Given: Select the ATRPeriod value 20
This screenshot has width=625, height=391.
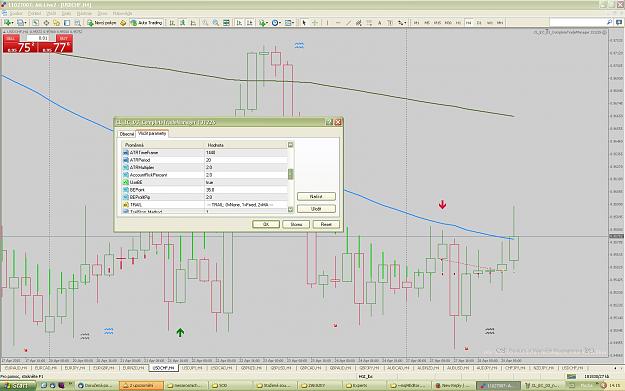Looking at the screenshot, I should click(246, 160).
